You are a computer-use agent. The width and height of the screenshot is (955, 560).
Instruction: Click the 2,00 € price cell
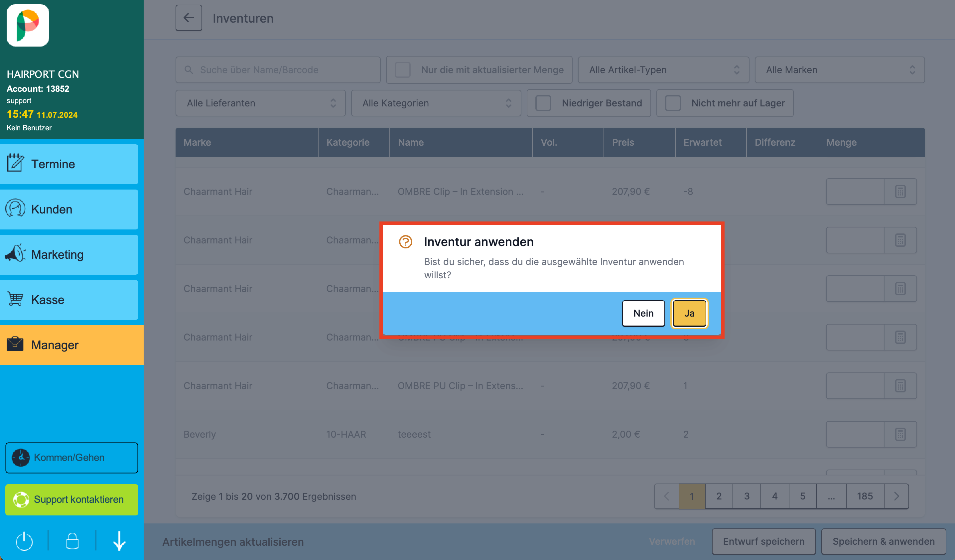(x=626, y=434)
